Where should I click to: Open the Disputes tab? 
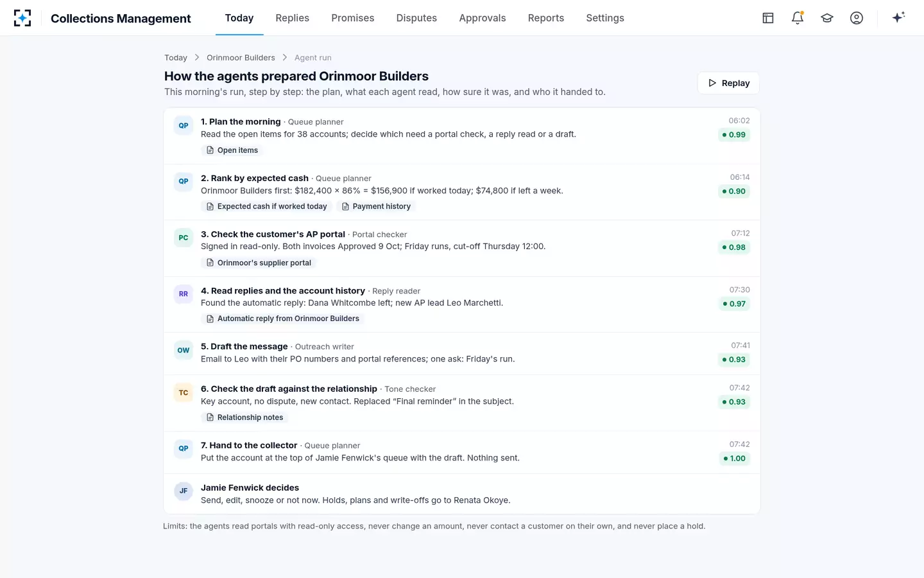[x=416, y=18]
